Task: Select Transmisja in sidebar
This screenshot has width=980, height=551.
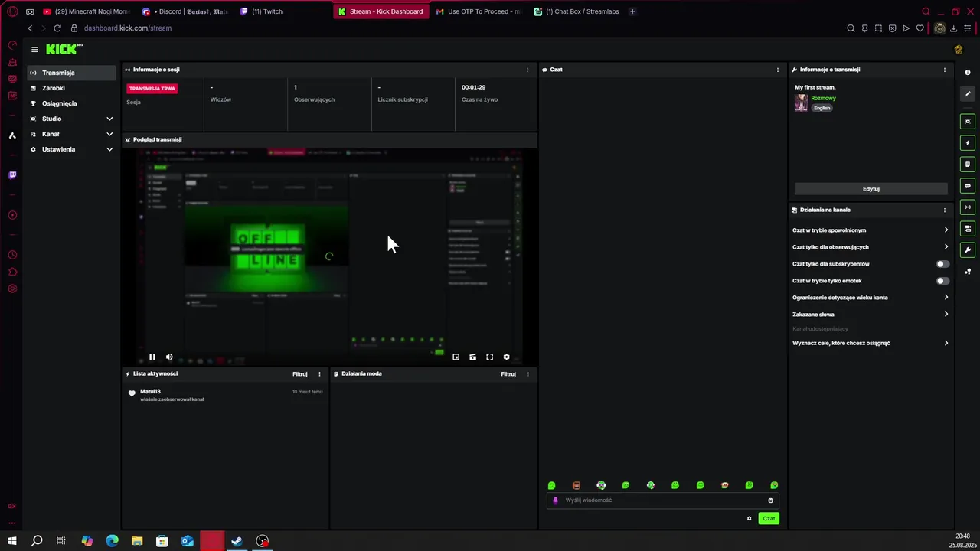Action: (71, 73)
